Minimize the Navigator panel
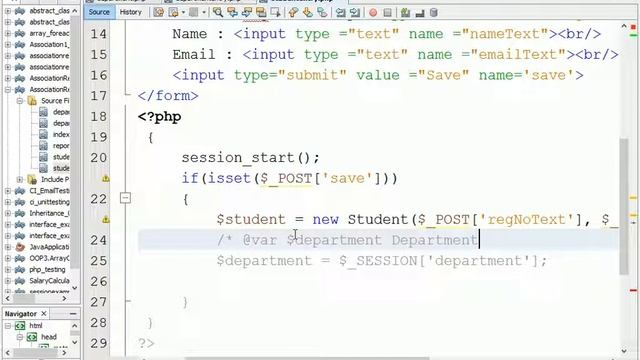The width and height of the screenshot is (640, 360). [73, 313]
